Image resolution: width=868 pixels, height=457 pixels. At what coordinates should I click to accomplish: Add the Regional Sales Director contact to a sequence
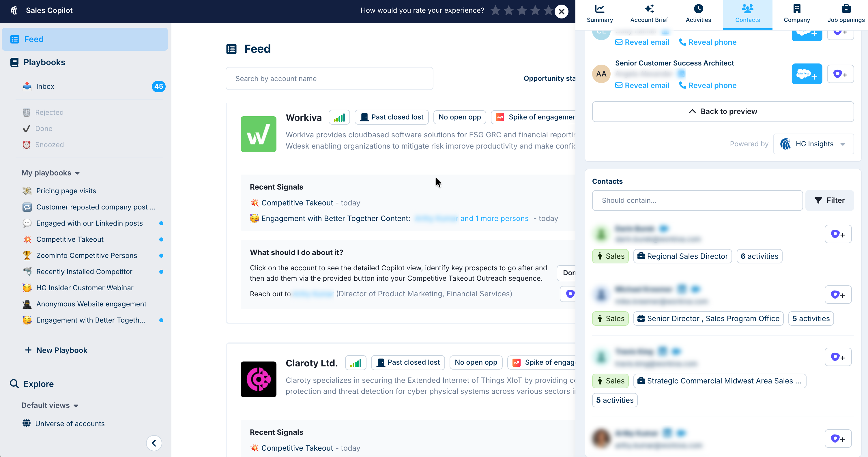(838, 234)
